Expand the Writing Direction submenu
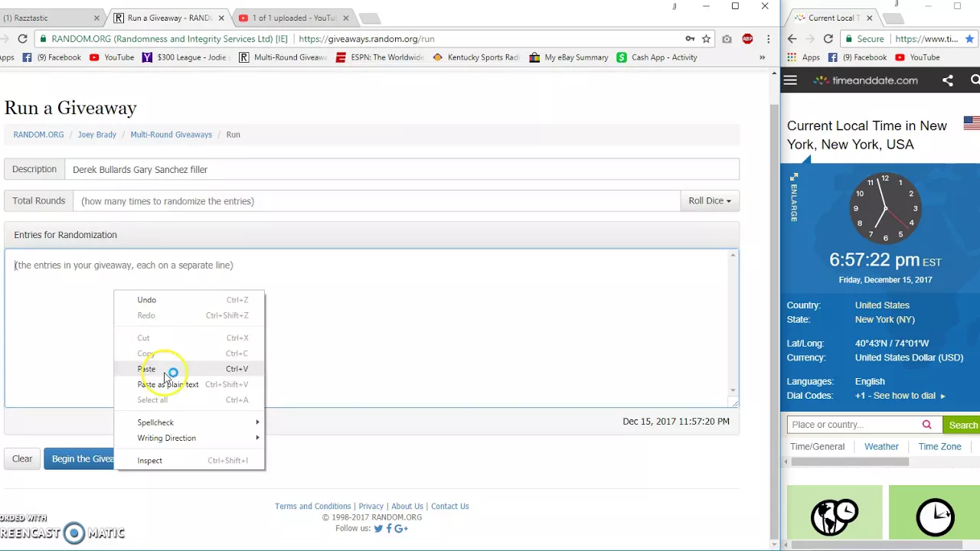The height and width of the screenshot is (551, 980). click(x=189, y=439)
